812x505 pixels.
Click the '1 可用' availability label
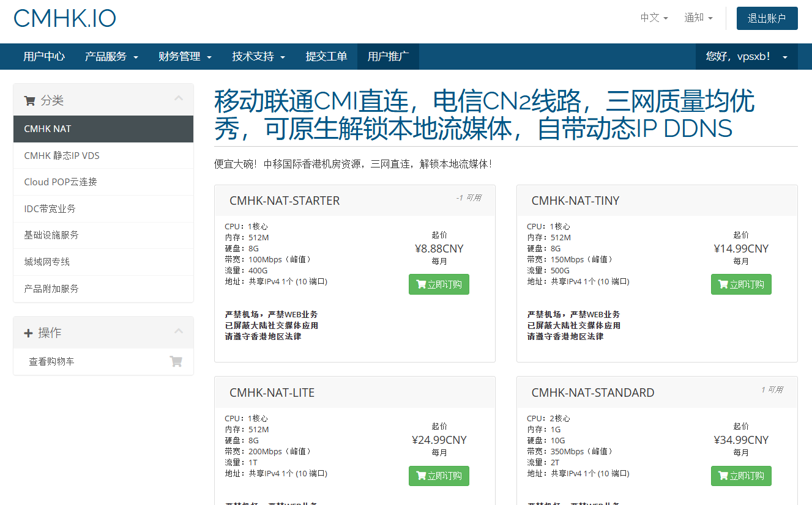click(x=772, y=389)
